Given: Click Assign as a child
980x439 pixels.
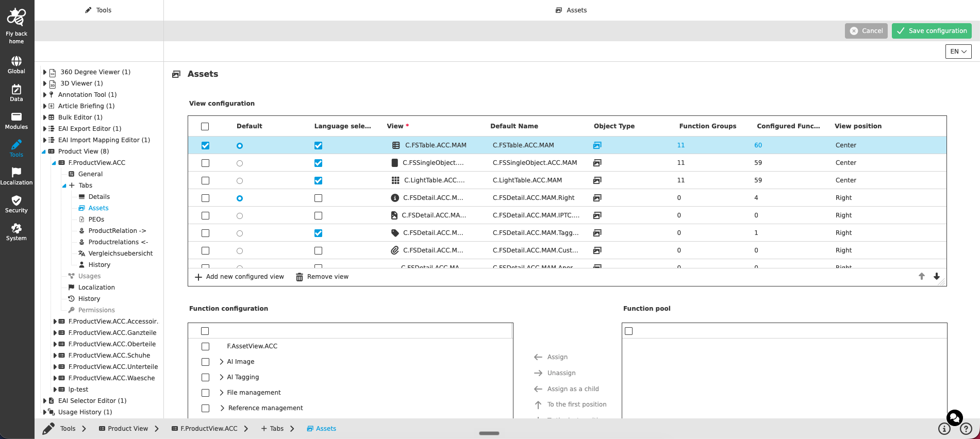Looking at the screenshot, I should click(566, 389).
